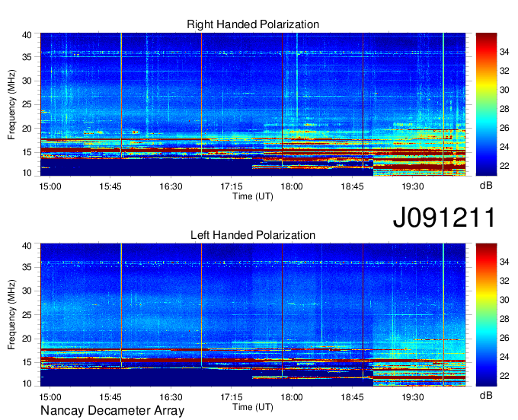Viewport: 518px width, 420px height.
Task: Pick the 16:30 time tick on the lower plot
Action: point(171,397)
